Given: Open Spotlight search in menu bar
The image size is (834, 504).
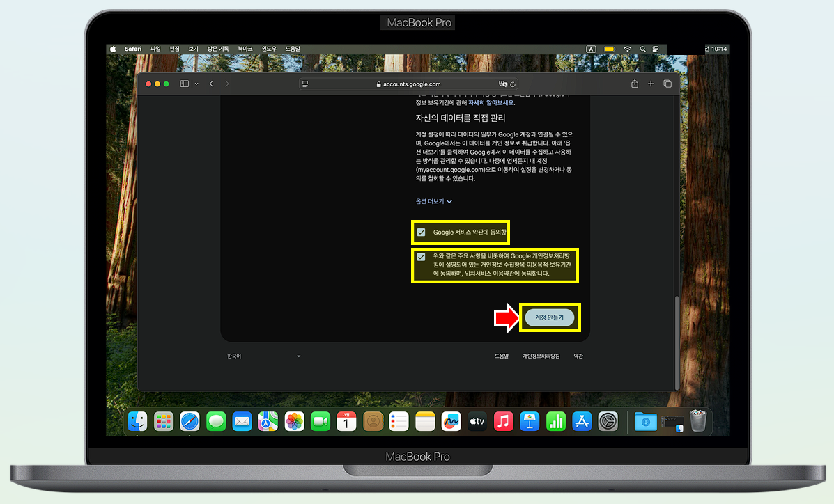Looking at the screenshot, I should [x=642, y=49].
